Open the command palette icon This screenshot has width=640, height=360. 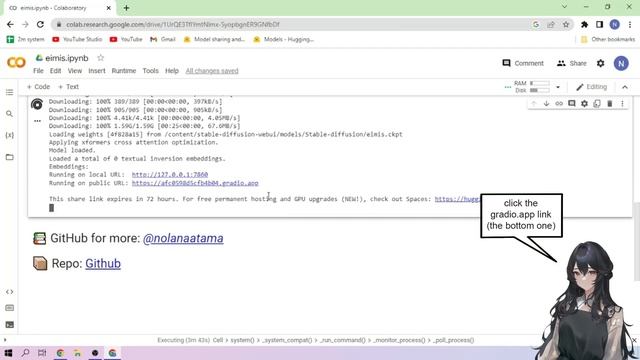coord(9,308)
